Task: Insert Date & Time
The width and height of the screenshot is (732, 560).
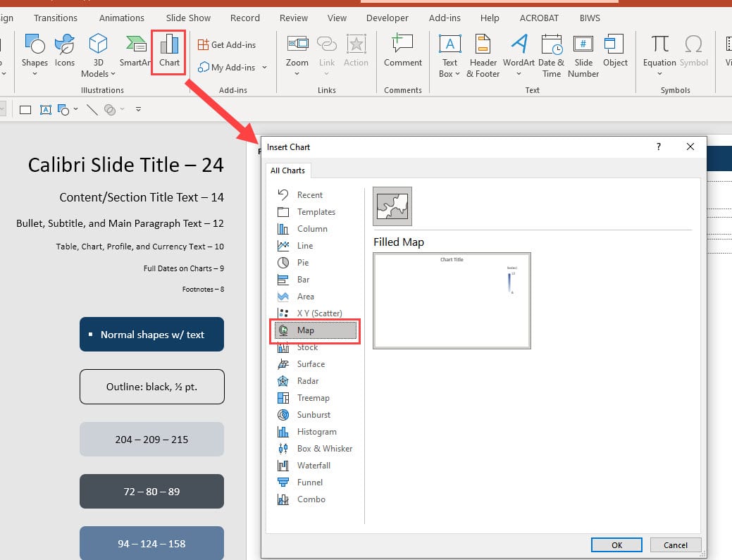Action: coord(552,56)
